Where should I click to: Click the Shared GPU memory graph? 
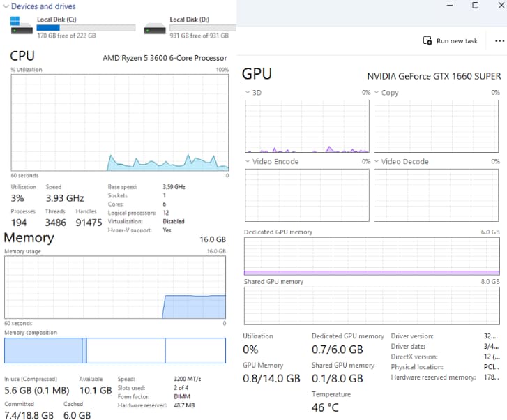point(372,306)
